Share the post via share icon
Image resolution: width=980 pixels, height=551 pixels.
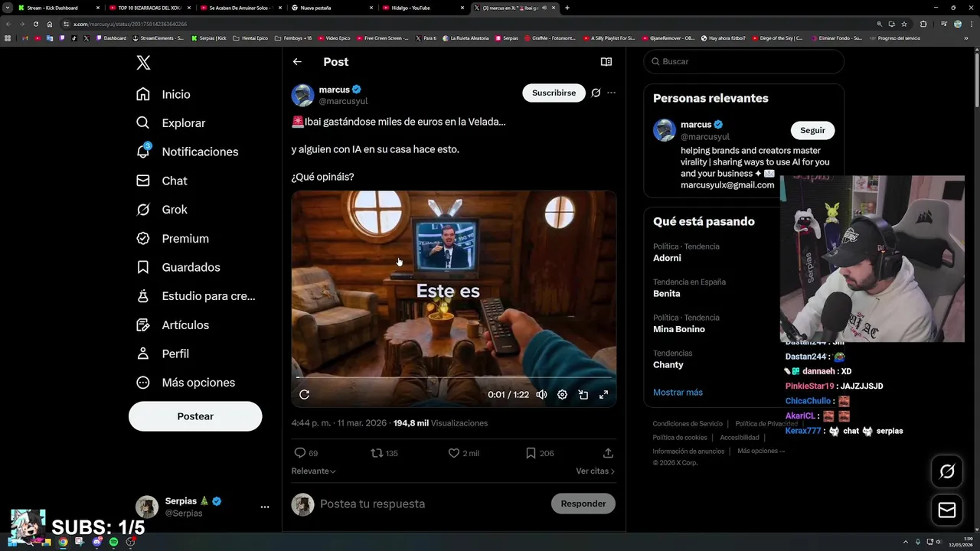click(608, 453)
